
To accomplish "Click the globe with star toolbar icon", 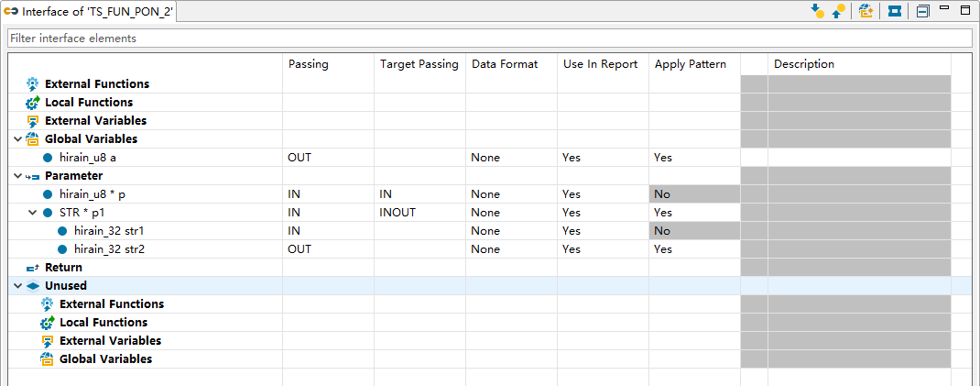I will click(866, 11).
